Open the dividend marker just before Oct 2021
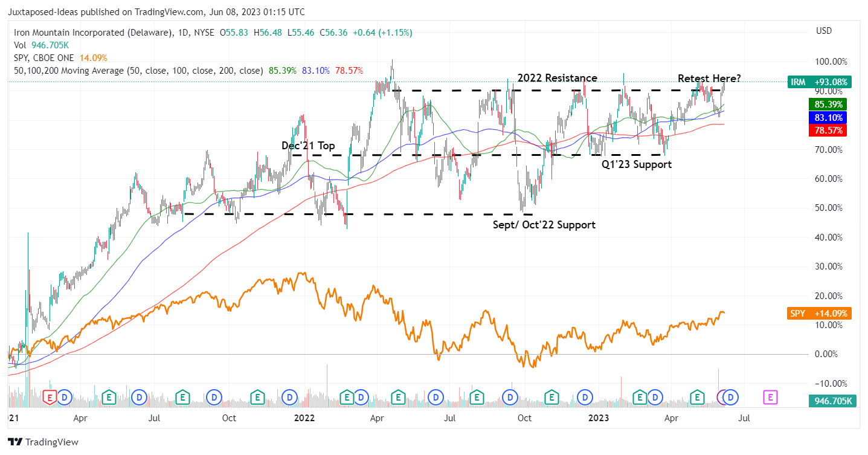The height and width of the screenshot is (455, 868). [x=213, y=398]
